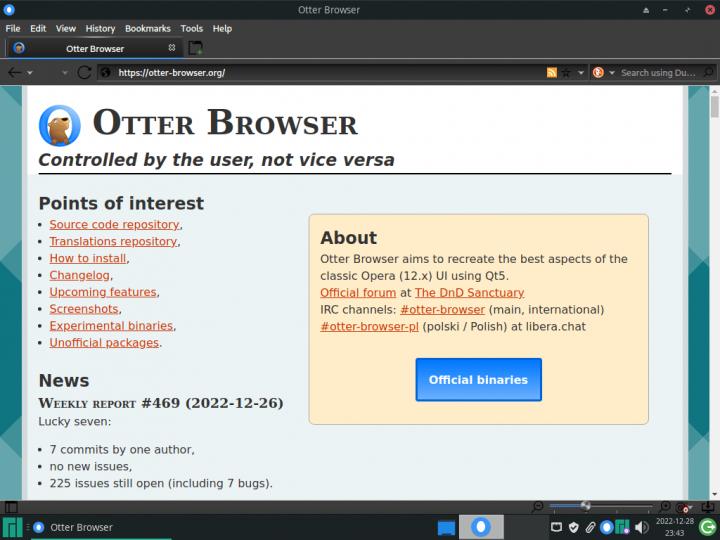The height and width of the screenshot is (540, 720).
Task: Click the reload page button
Action: click(84, 72)
